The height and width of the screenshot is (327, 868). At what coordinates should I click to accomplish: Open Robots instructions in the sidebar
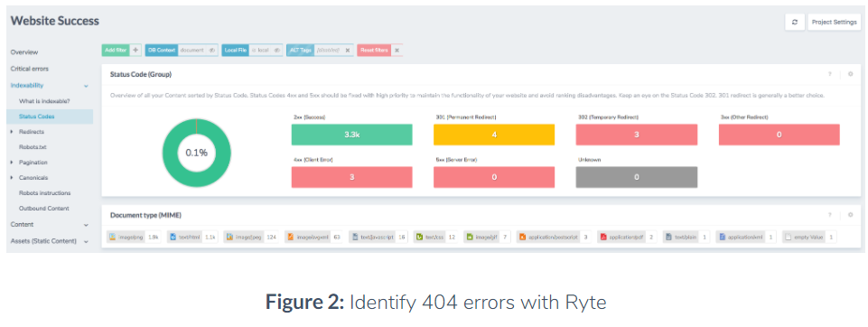45,193
